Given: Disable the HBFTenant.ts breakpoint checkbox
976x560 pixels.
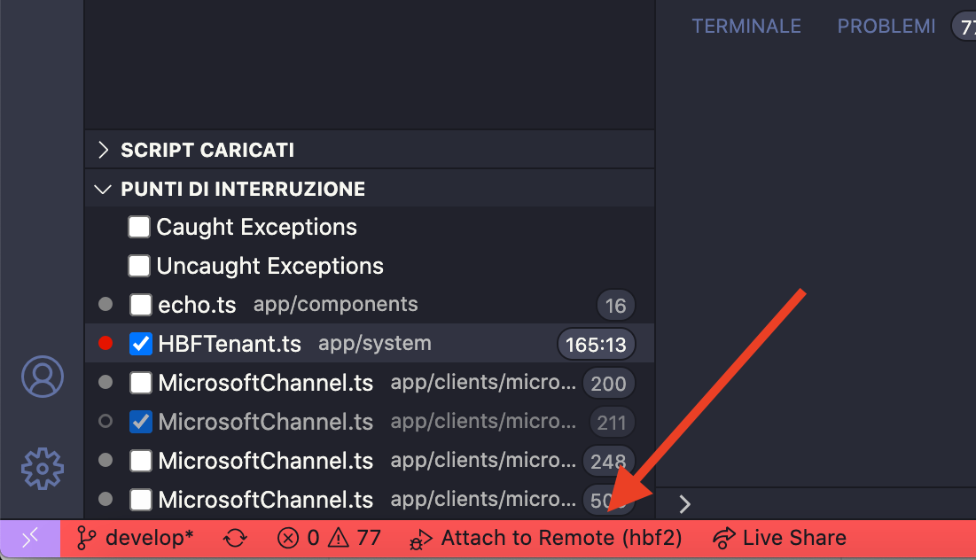Looking at the screenshot, I should tap(141, 344).
